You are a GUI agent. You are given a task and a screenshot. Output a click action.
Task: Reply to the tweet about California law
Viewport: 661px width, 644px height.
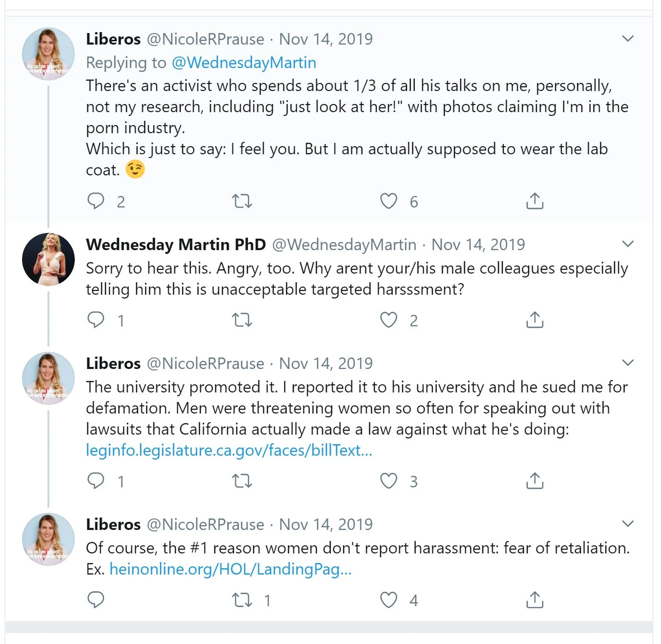point(96,481)
